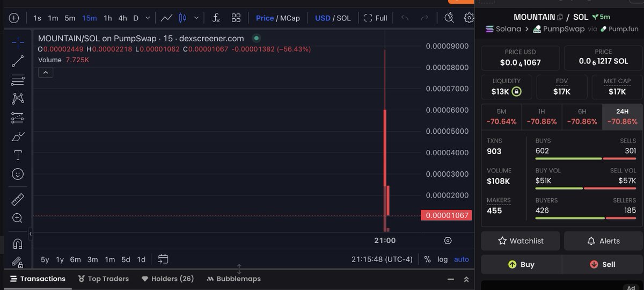Set chart range to 1d
This screenshot has width=644, height=290.
point(141,259)
